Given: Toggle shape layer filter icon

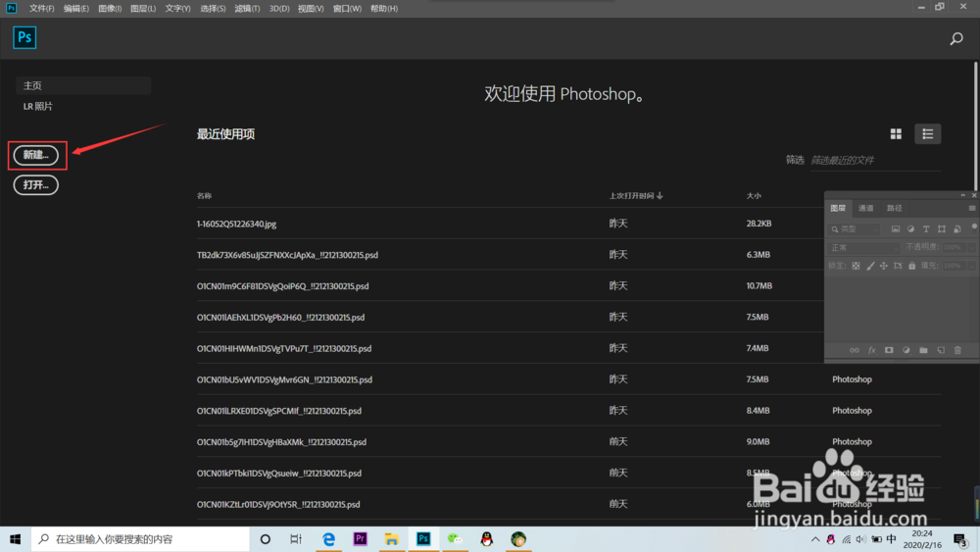Looking at the screenshot, I should (x=942, y=229).
